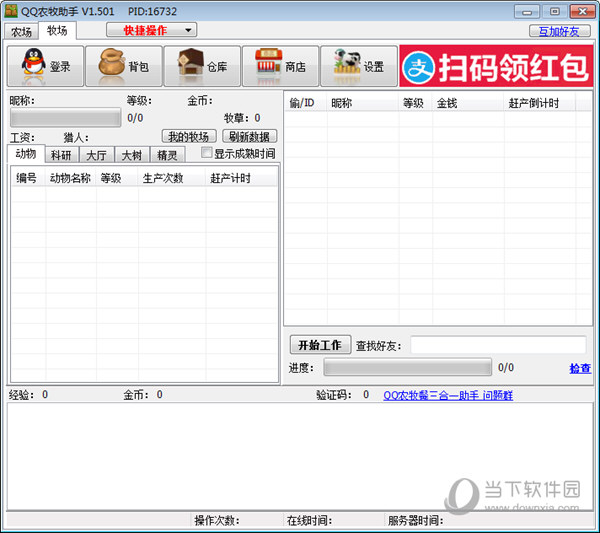The image size is (600, 533).
Task: Select the 牧场 tab
Action: (57, 30)
